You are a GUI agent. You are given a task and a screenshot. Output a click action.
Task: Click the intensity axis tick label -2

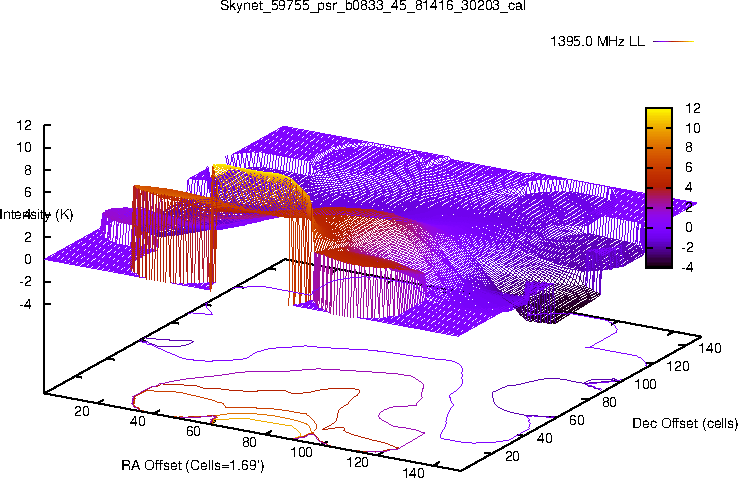26,281
